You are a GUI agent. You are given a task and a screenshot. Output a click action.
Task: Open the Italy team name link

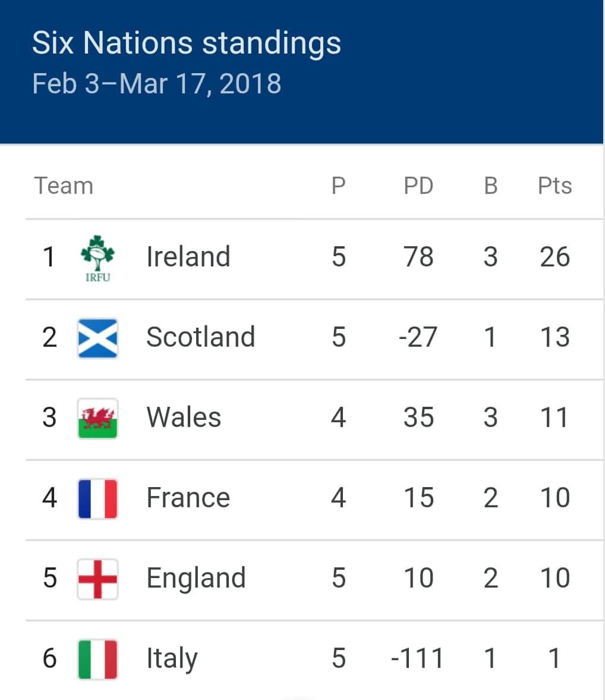(x=172, y=658)
